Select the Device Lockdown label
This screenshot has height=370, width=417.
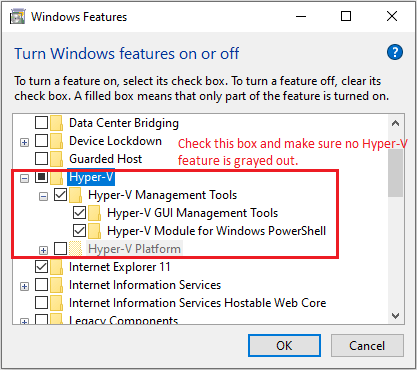pyautogui.click(x=115, y=141)
